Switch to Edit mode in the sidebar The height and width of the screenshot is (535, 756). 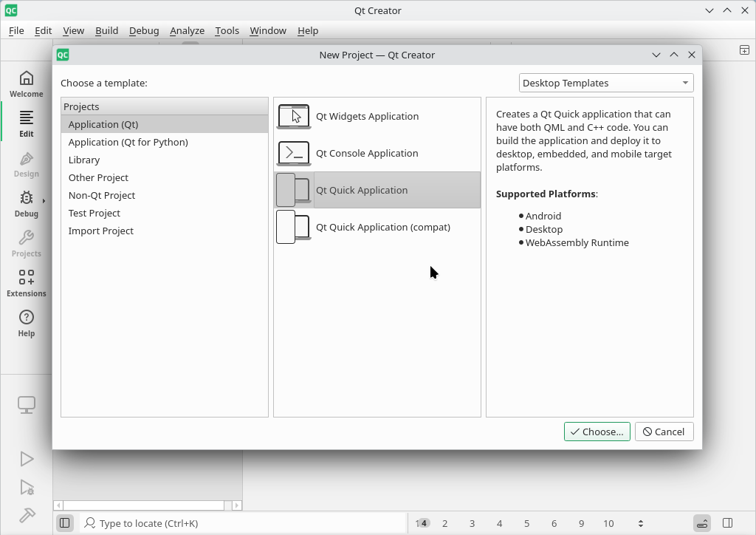coord(26,124)
